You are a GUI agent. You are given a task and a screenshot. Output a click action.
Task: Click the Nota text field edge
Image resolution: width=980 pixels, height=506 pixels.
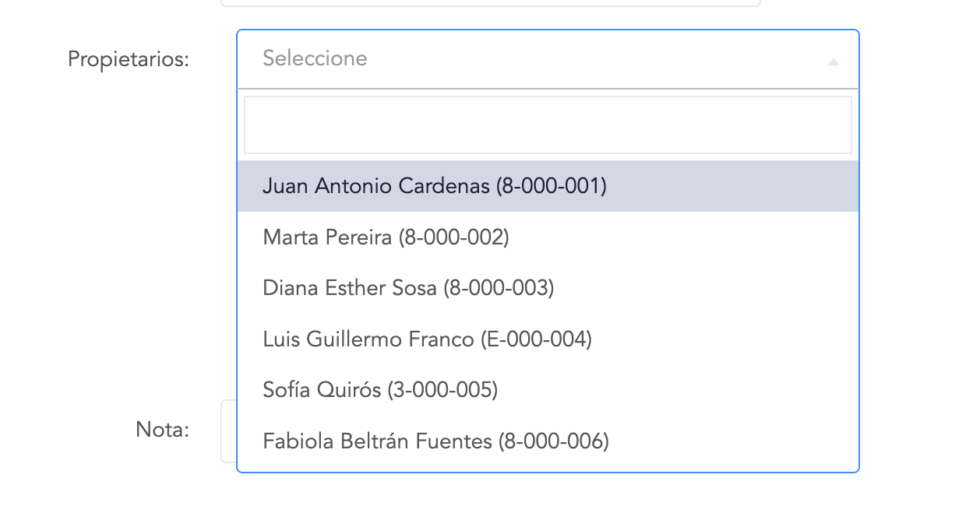tap(228, 431)
